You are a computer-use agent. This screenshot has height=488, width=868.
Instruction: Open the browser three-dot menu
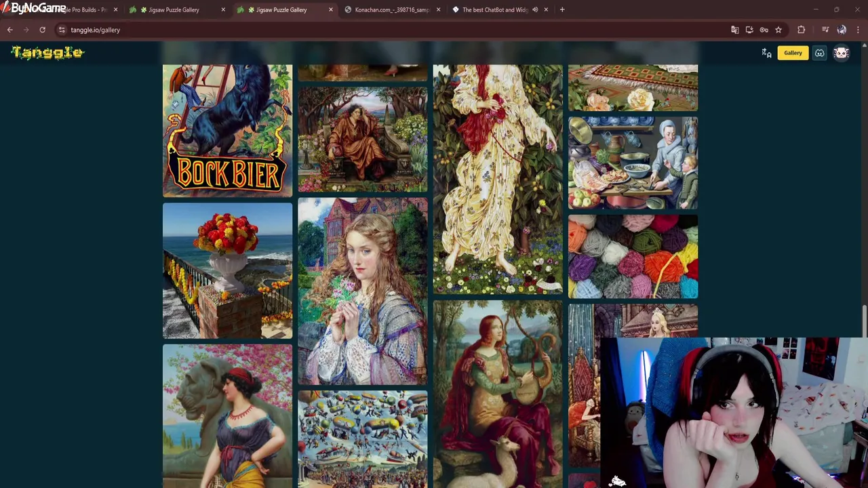pyautogui.click(x=858, y=30)
